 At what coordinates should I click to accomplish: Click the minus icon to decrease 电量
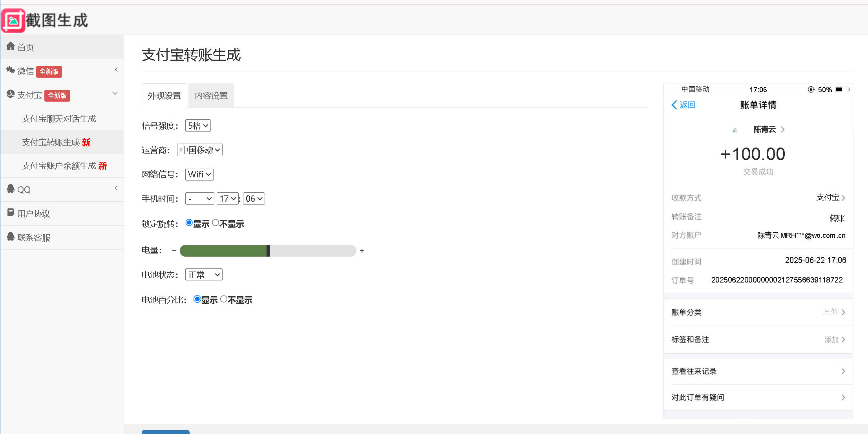pyautogui.click(x=174, y=251)
